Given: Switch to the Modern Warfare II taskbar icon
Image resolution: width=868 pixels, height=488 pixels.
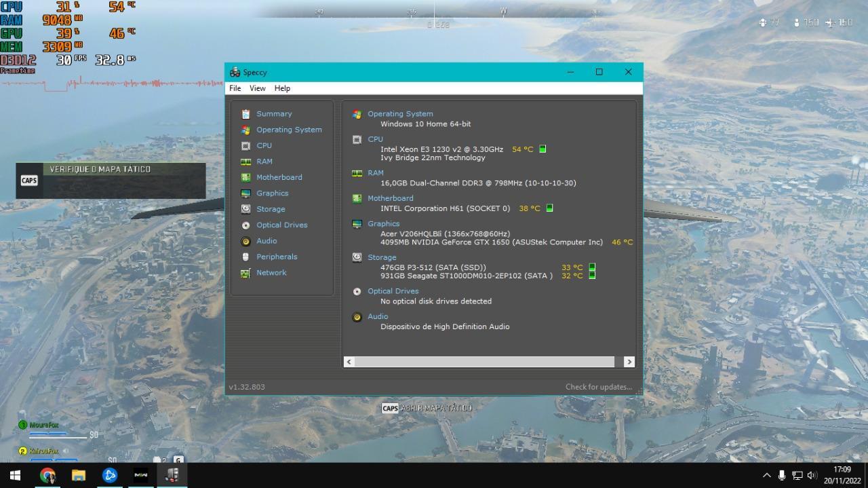Looking at the screenshot, I should click(x=141, y=475).
